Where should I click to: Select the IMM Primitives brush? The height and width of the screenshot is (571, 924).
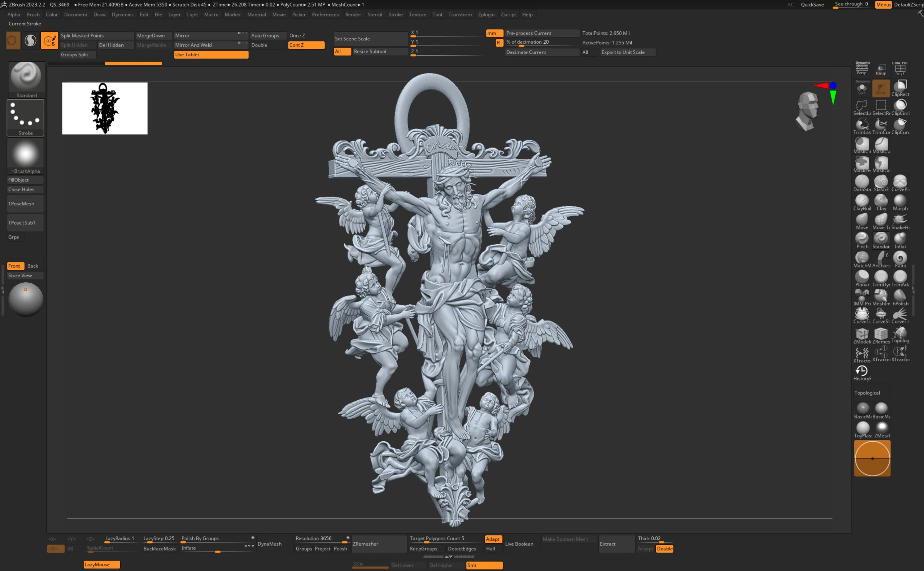coord(862,297)
